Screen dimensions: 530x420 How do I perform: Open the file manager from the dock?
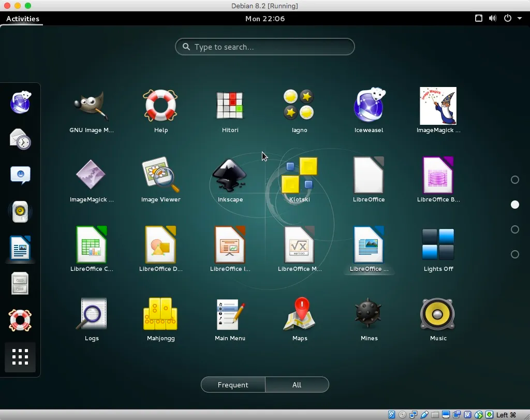(20, 283)
